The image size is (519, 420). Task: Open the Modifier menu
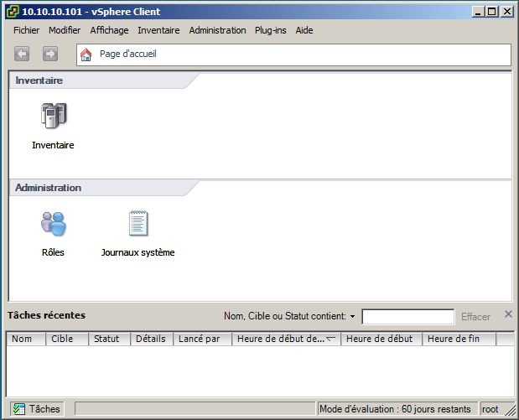[65, 30]
